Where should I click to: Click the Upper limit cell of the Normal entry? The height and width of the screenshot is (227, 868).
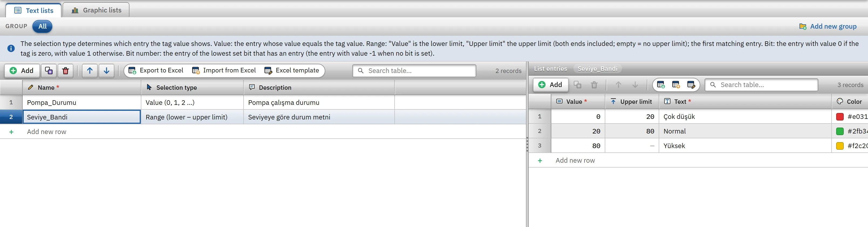click(x=632, y=131)
